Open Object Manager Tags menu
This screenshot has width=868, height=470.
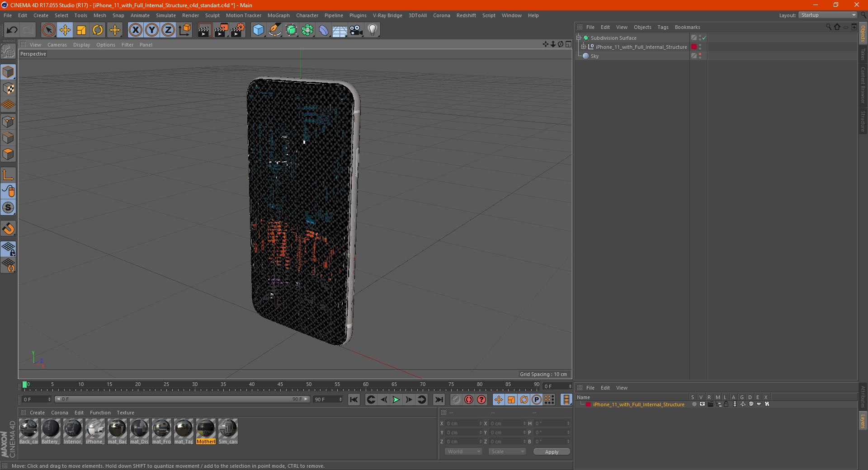click(x=663, y=27)
